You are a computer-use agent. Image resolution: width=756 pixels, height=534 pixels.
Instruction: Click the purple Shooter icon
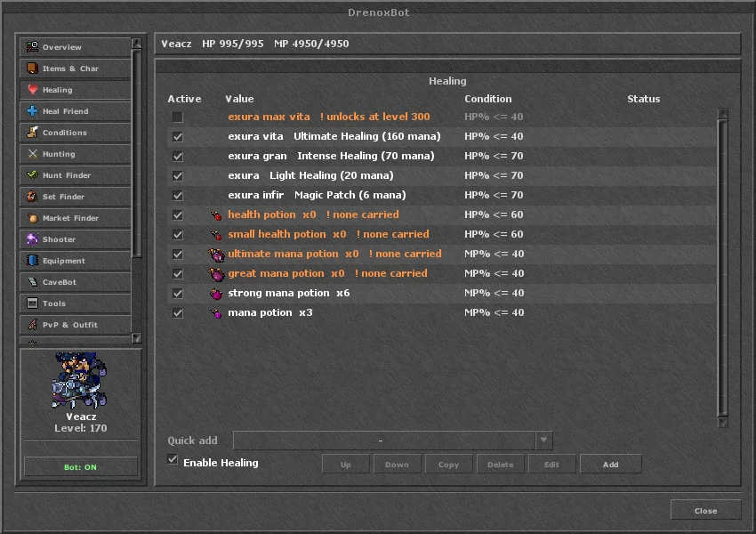[x=32, y=239]
